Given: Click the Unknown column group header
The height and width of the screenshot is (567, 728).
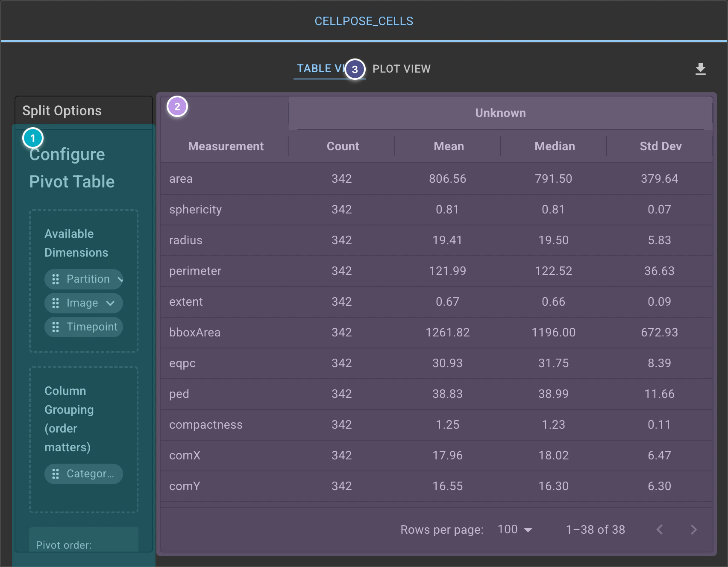Looking at the screenshot, I should point(500,113).
